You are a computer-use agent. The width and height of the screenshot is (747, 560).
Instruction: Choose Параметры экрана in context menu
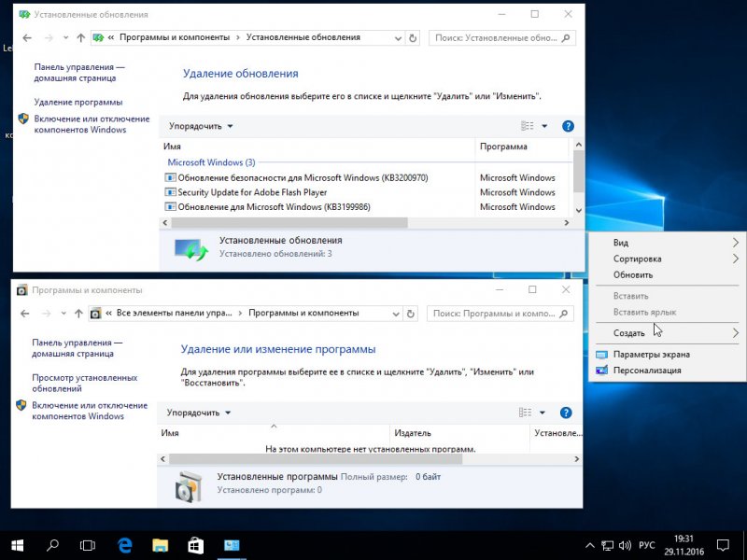(x=668, y=355)
